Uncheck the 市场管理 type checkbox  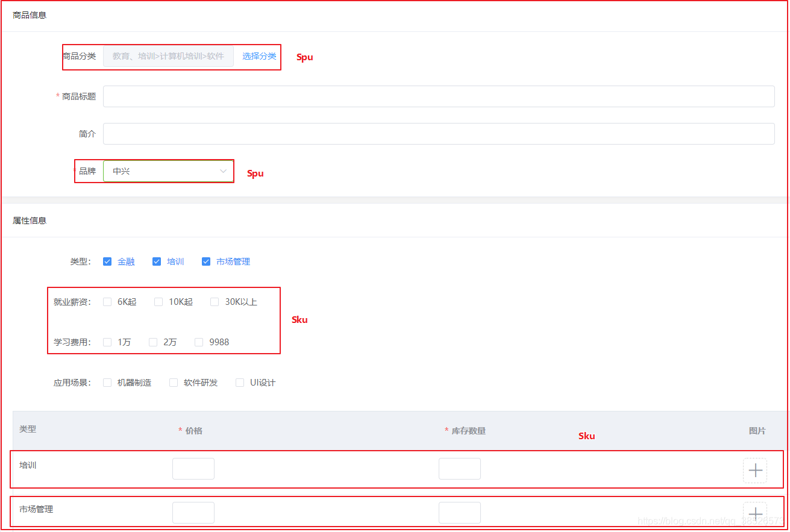tap(206, 261)
